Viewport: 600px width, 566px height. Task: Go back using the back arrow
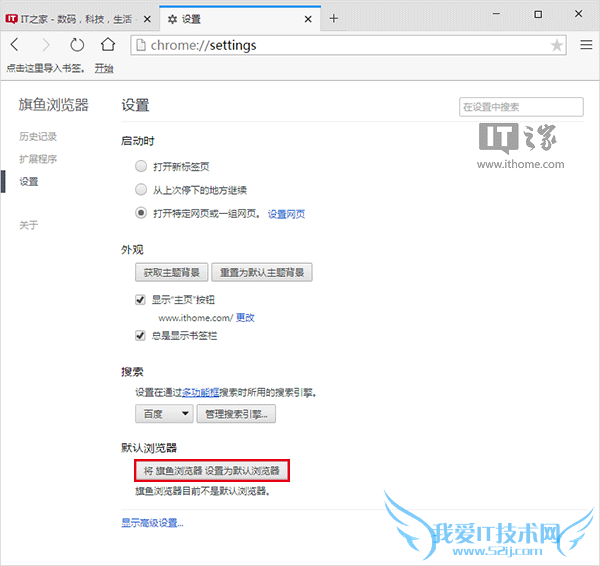coord(15,45)
